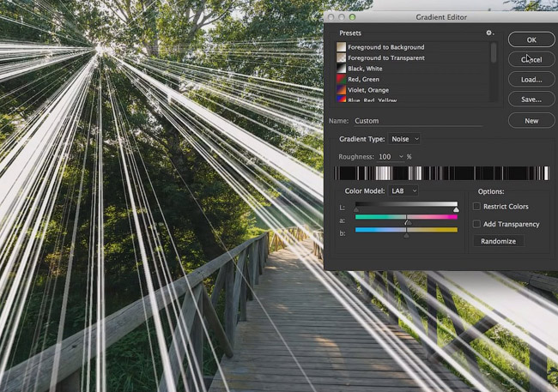Viewport: 558px width, 392px height.
Task: Click the L slider right white handle
Action: click(x=456, y=210)
